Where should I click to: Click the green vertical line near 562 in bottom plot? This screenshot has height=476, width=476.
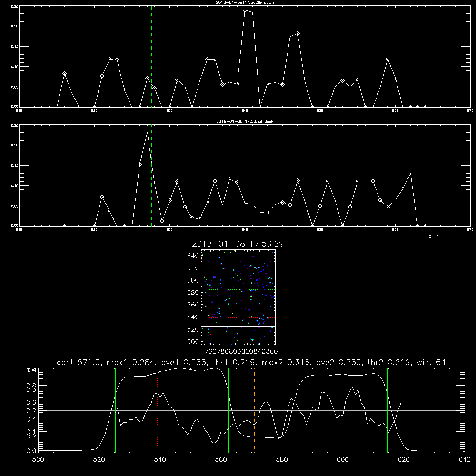tap(228, 410)
